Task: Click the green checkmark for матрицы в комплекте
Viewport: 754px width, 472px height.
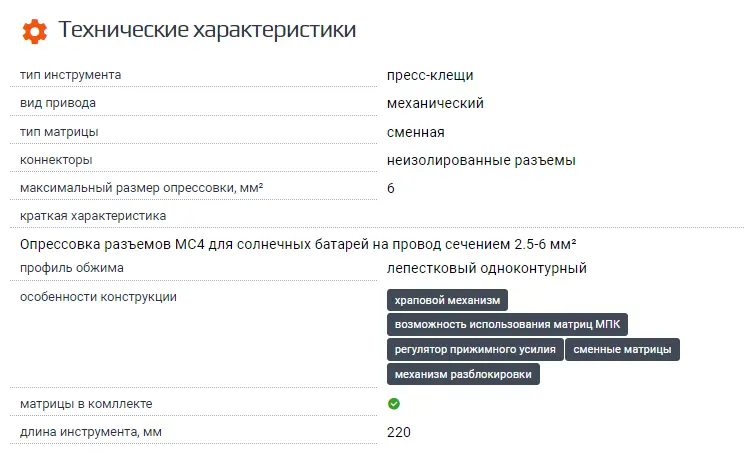Action: [394, 404]
